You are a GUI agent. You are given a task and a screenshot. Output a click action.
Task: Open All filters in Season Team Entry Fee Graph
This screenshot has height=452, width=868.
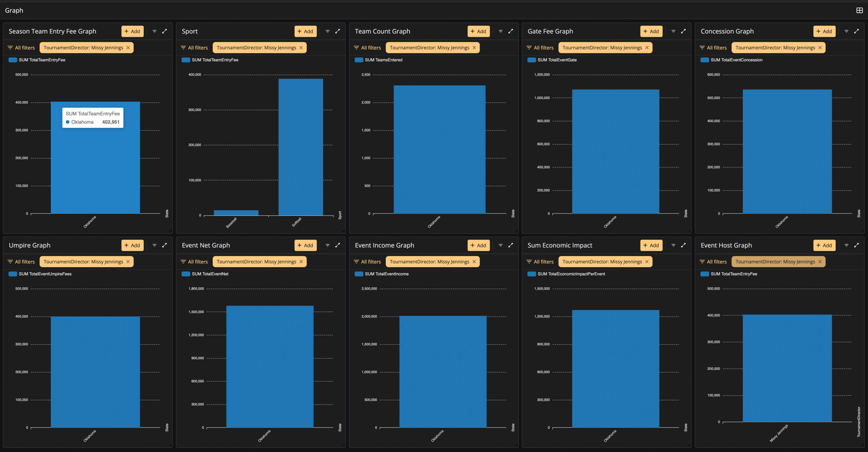click(21, 48)
